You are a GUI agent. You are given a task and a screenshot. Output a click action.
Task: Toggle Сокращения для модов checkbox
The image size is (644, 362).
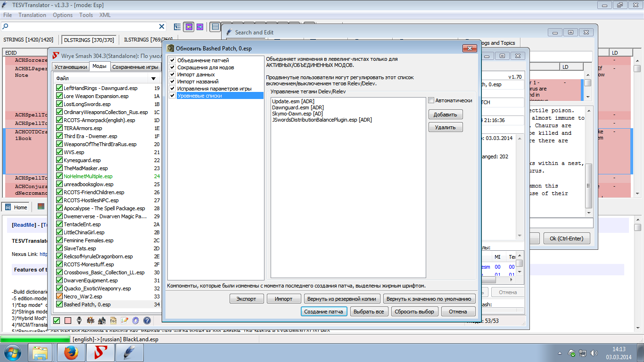172,67
